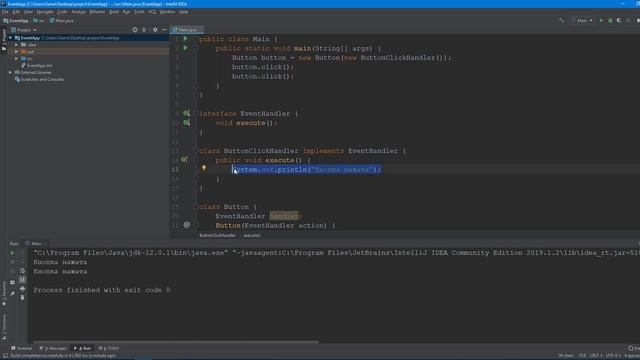Select Scratches and Consoles in the project tree
This screenshot has width=640, height=360.
pyautogui.click(x=39, y=79)
